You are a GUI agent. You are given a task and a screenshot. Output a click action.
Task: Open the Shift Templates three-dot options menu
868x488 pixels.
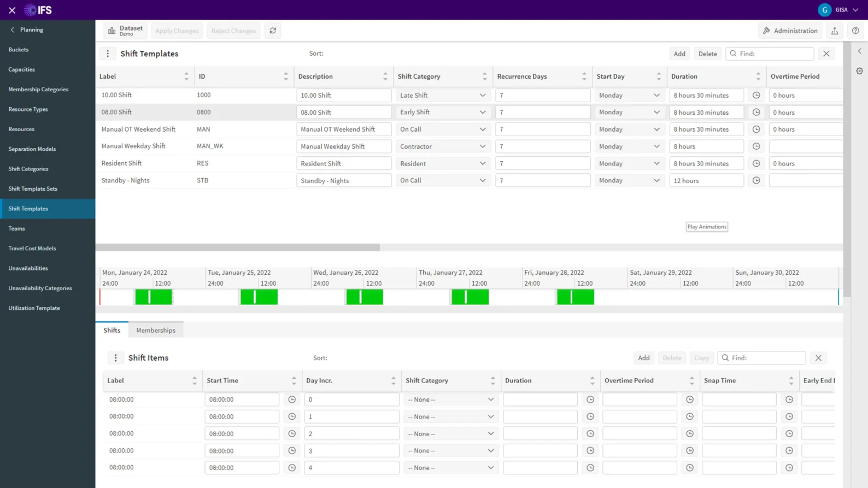point(108,54)
